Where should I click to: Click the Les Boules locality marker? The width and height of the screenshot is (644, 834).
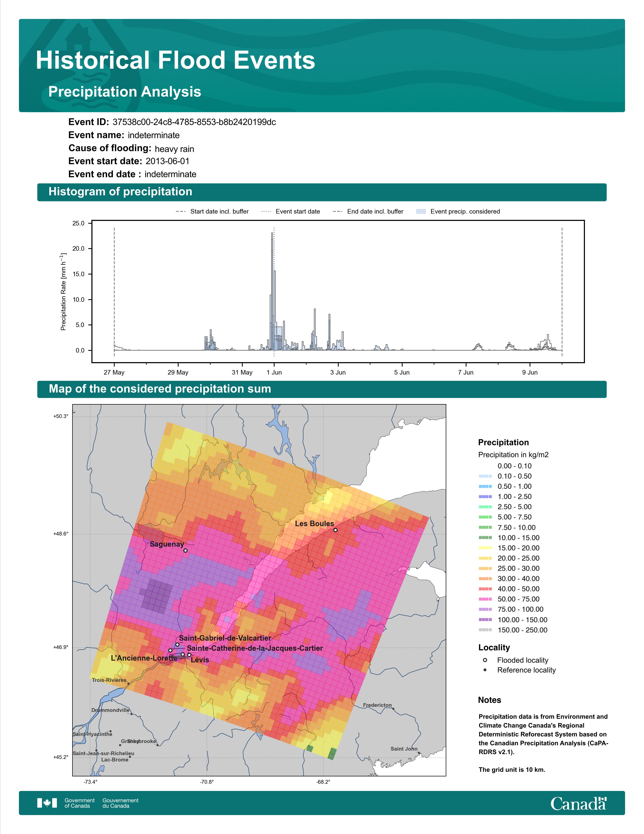pos(335,530)
